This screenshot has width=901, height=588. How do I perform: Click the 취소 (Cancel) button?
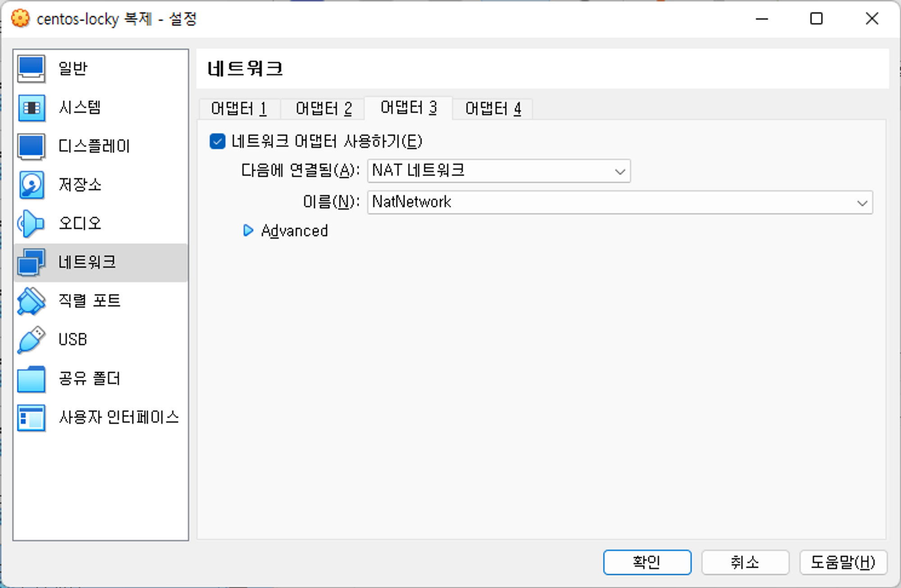tap(745, 562)
